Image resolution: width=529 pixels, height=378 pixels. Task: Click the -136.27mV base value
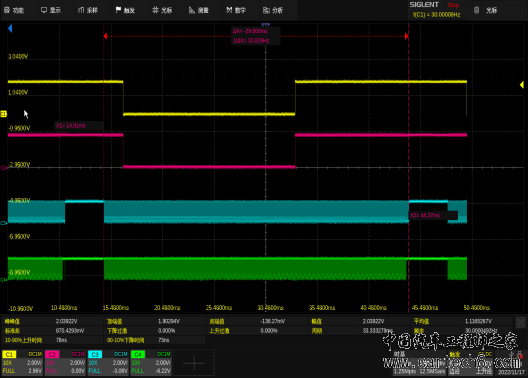273,321
